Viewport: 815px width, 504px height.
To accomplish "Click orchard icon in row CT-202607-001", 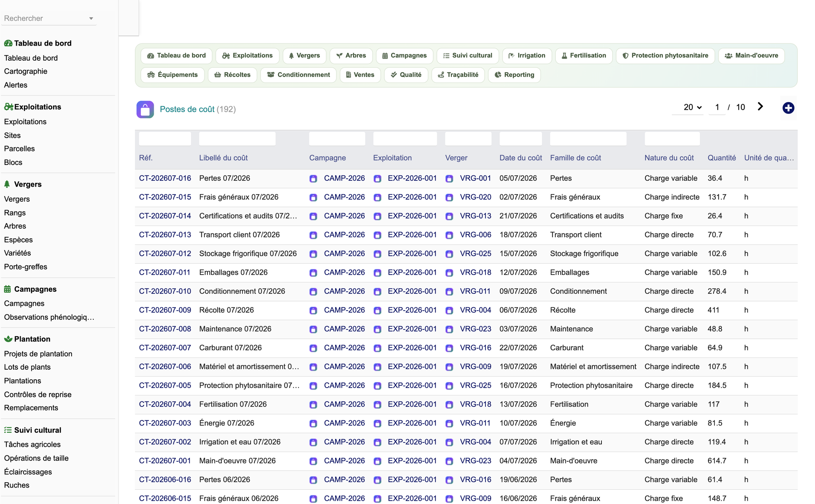I will coord(449,461).
